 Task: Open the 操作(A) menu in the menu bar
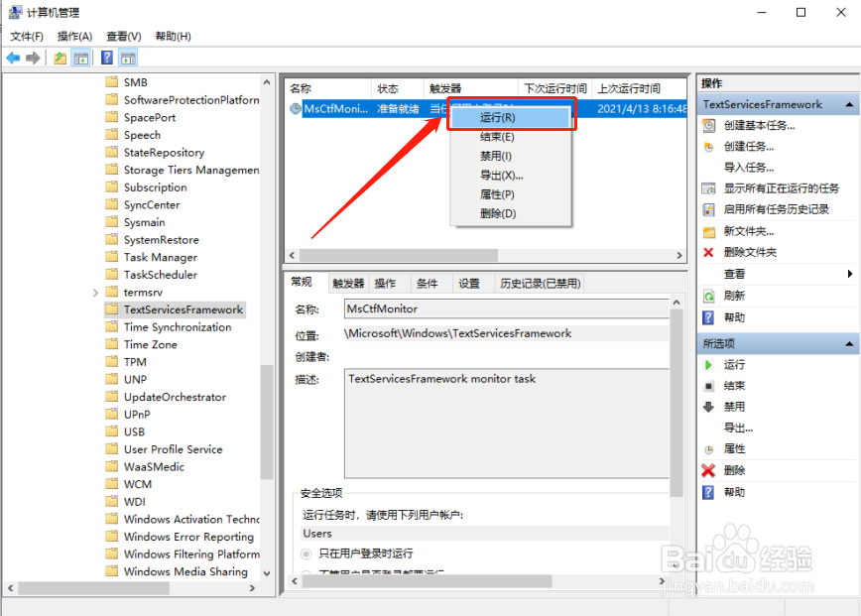pos(74,36)
